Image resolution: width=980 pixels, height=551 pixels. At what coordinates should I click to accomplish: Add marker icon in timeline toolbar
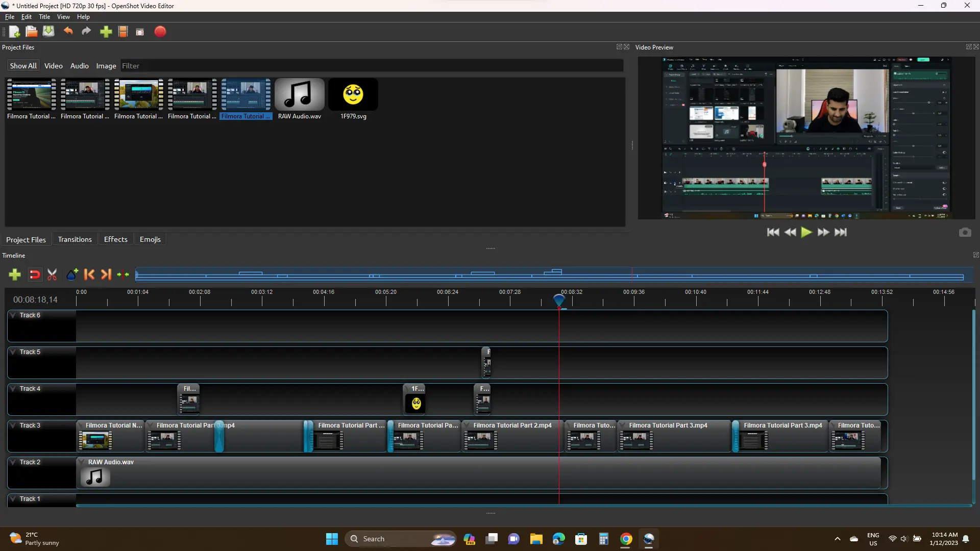[x=72, y=275]
